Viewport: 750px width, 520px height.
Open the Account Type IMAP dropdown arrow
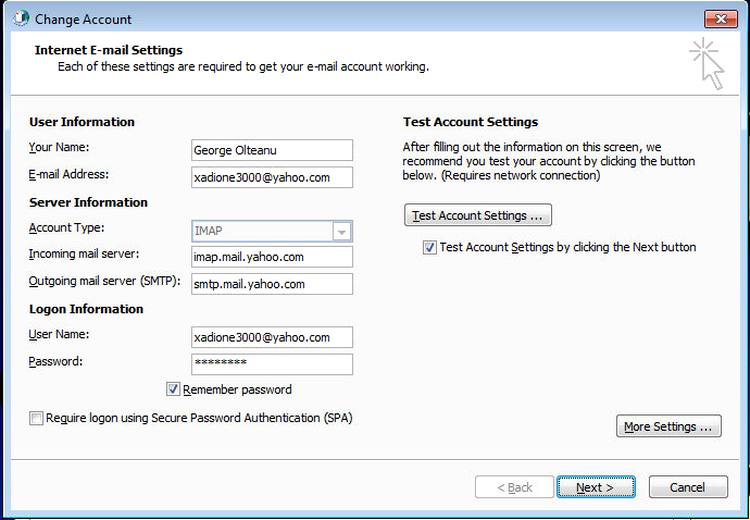[x=342, y=232]
